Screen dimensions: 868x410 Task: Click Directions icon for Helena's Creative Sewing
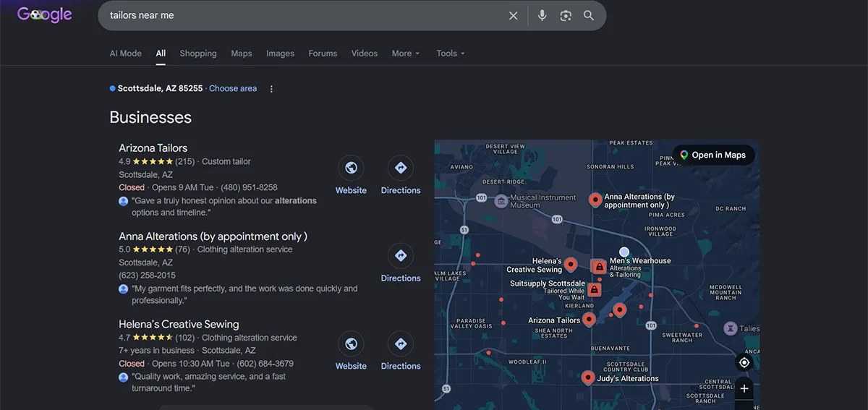[x=401, y=344]
